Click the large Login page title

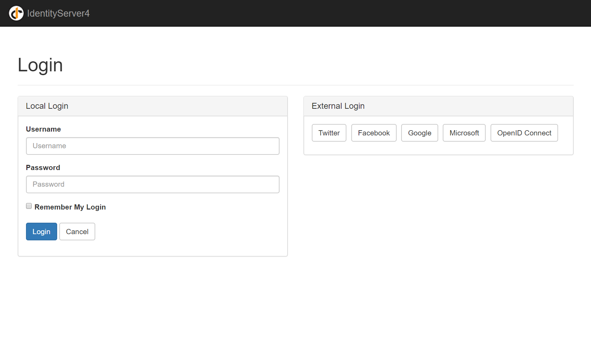click(x=40, y=65)
